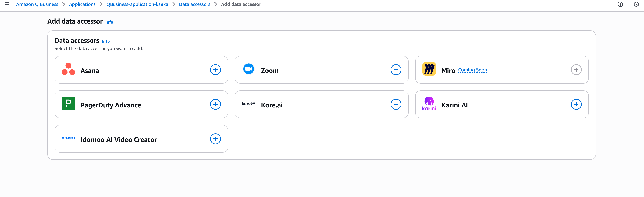The width and height of the screenshot is (644, 197).
Task: Click the Asana logo icon
Action: click(x=68, y=70)
